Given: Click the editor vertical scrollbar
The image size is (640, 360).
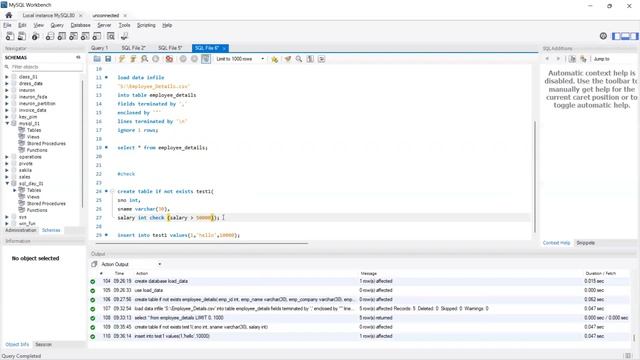Looking at the screenshot, I should click(x=535, y=178).
